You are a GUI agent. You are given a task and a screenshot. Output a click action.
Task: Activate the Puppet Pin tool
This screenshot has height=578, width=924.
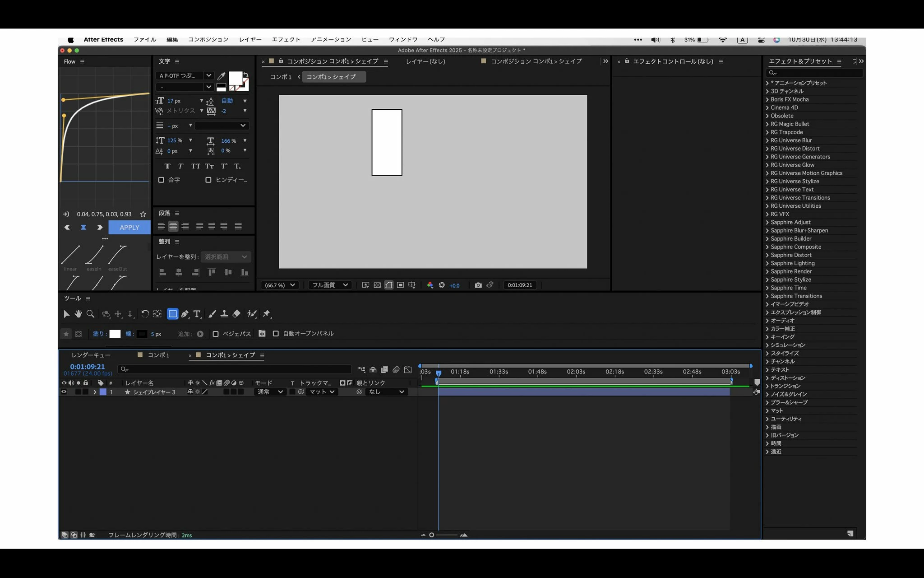(x=266, y=314)
